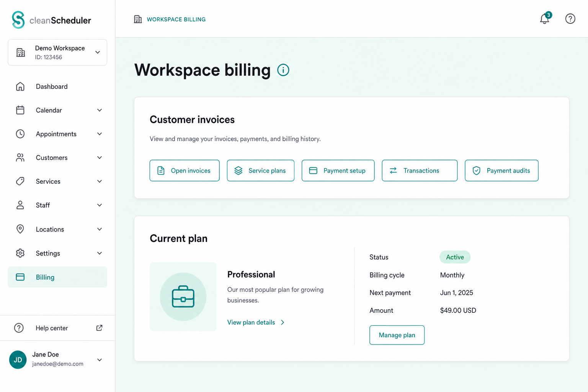Click the Staff person icon

[20, 205]
